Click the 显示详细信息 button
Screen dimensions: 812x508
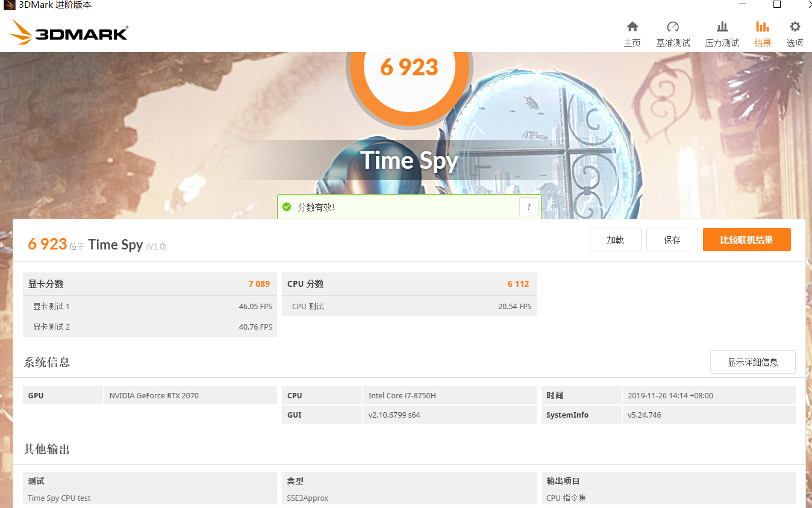click(x=753, y=362)
